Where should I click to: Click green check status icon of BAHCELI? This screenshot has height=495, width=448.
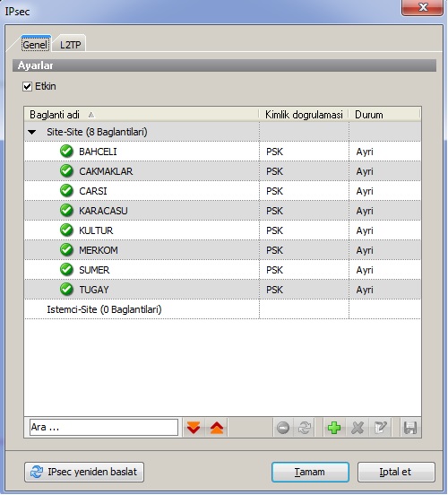66,152
